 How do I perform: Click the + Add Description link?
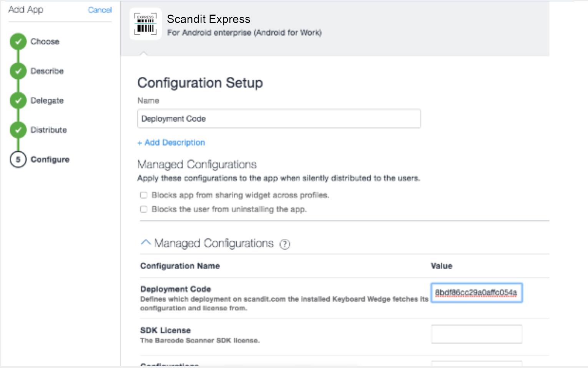click(171, 143)
